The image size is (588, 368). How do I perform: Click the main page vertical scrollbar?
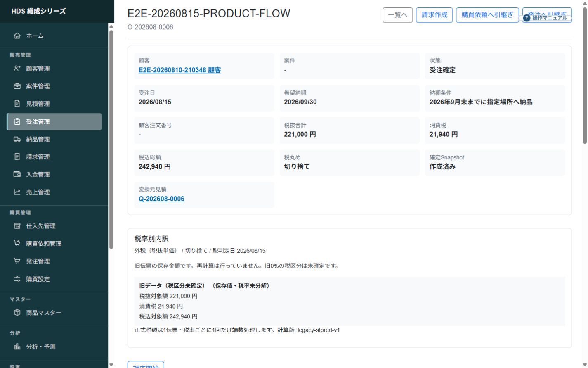[584, 75]
